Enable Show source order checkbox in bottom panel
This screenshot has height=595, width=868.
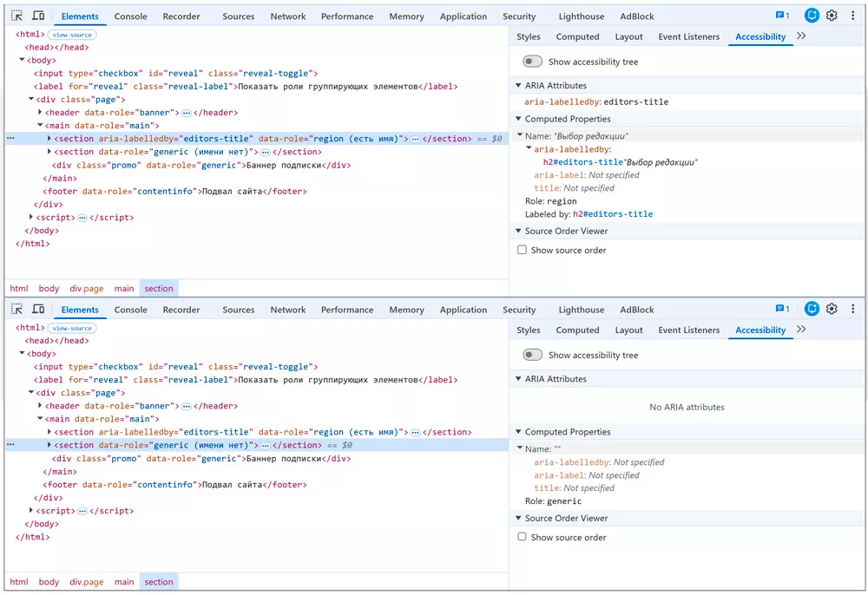pos(522,537)
